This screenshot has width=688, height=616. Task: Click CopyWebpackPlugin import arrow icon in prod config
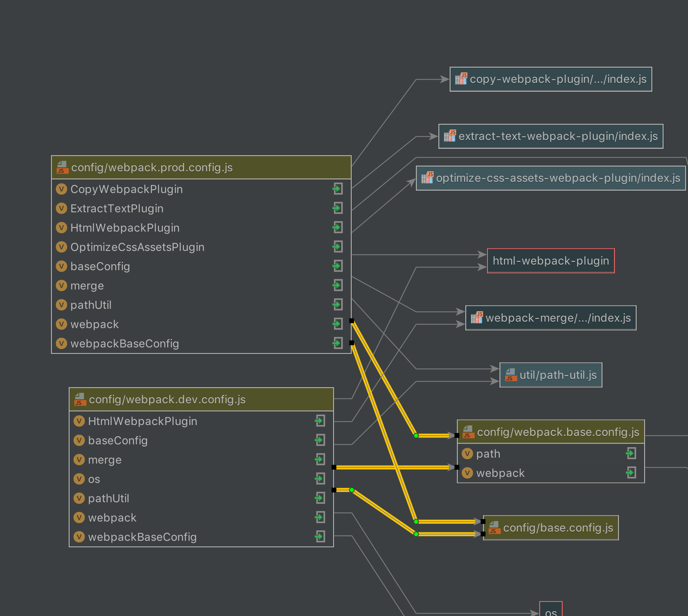pyautogui.click(x=338, y=189)
